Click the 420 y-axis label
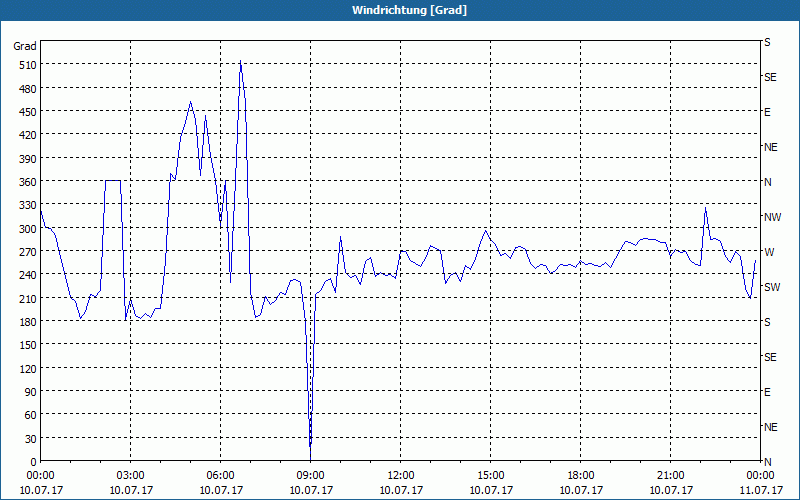This screenshot has height=500, width=800. (28, 136)
